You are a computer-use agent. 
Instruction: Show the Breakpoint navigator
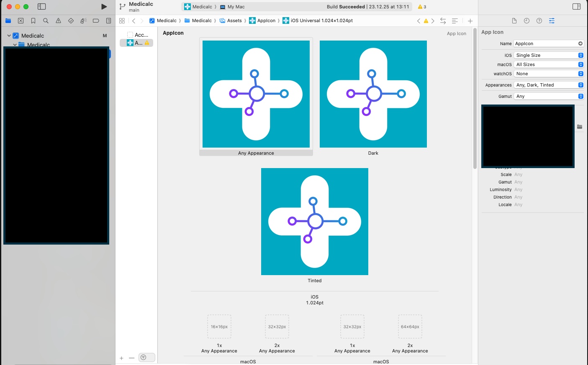pos(96,20)
